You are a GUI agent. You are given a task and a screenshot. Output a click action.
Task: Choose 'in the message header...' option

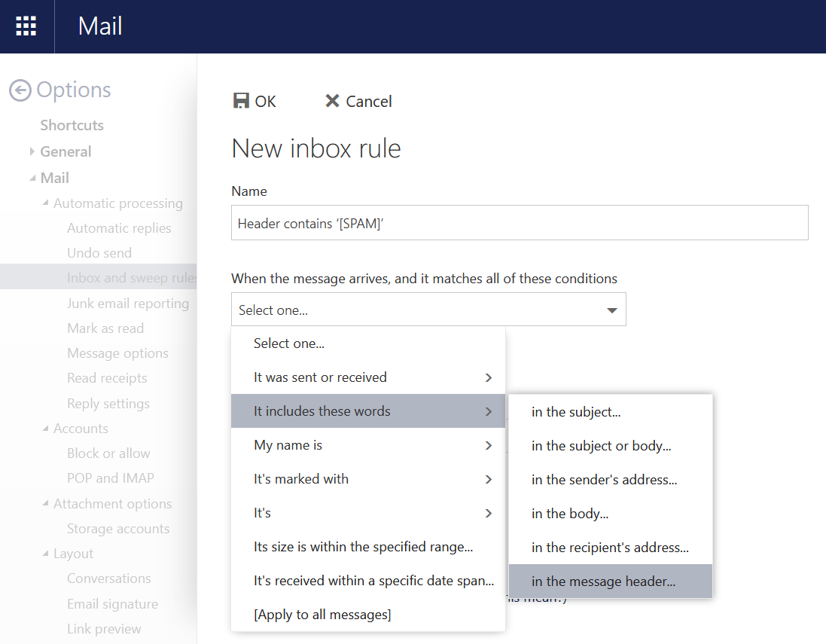pyautogui.click(x=603, y=581)
